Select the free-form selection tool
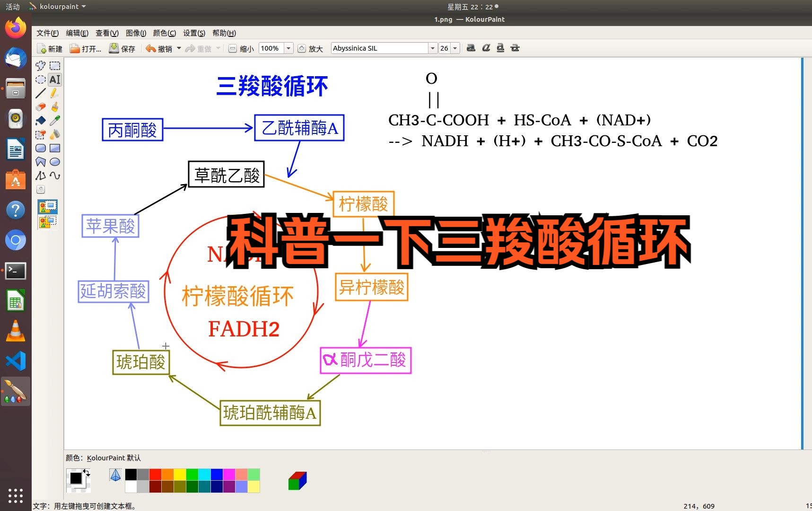Screen dimensions: 812x511 41,66
